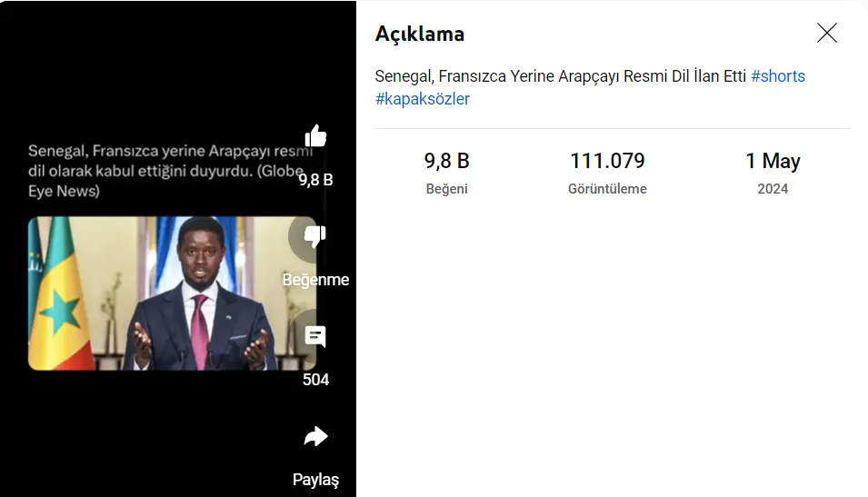868x497 pixels.
Task: Click the share arrow icon
Action: (x=315, y=436)
